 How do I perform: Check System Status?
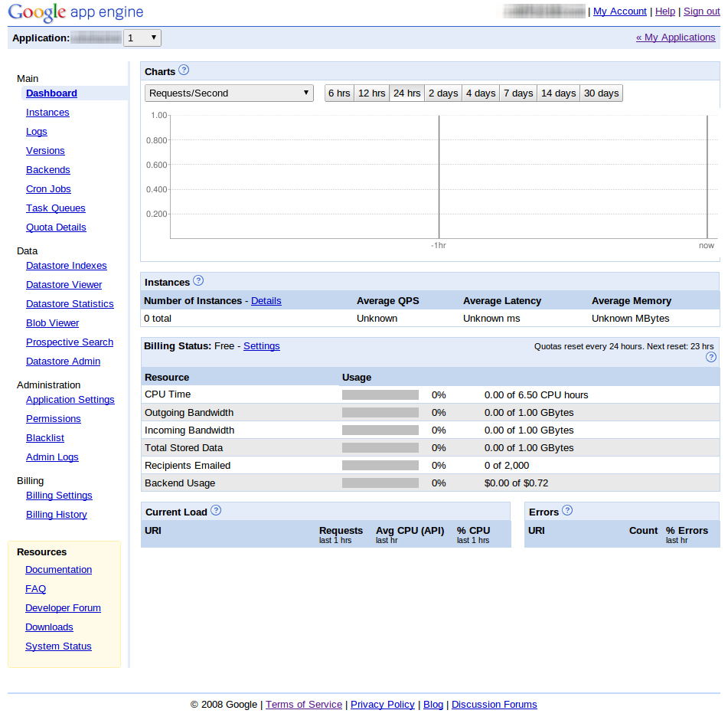pos(58,646)
